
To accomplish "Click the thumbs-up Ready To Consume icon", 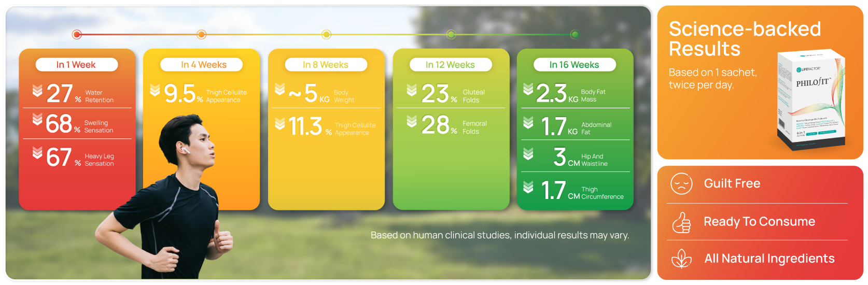I will (x=681, y=222).
